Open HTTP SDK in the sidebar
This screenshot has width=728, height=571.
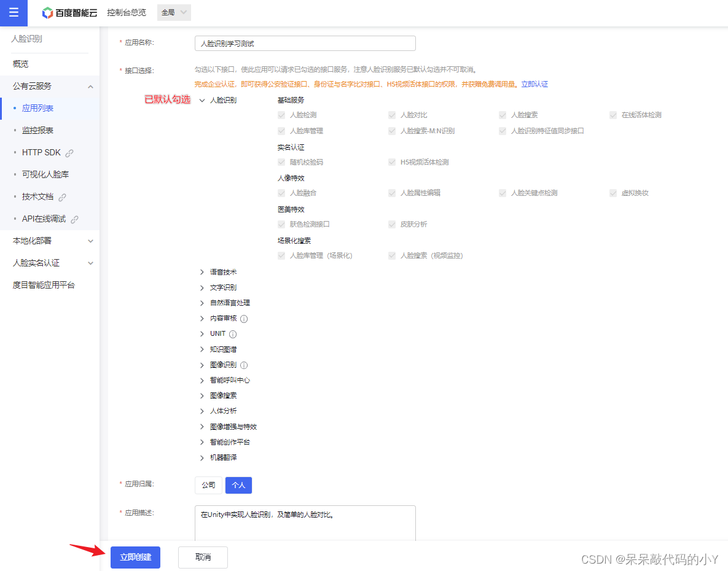[41, 153]
